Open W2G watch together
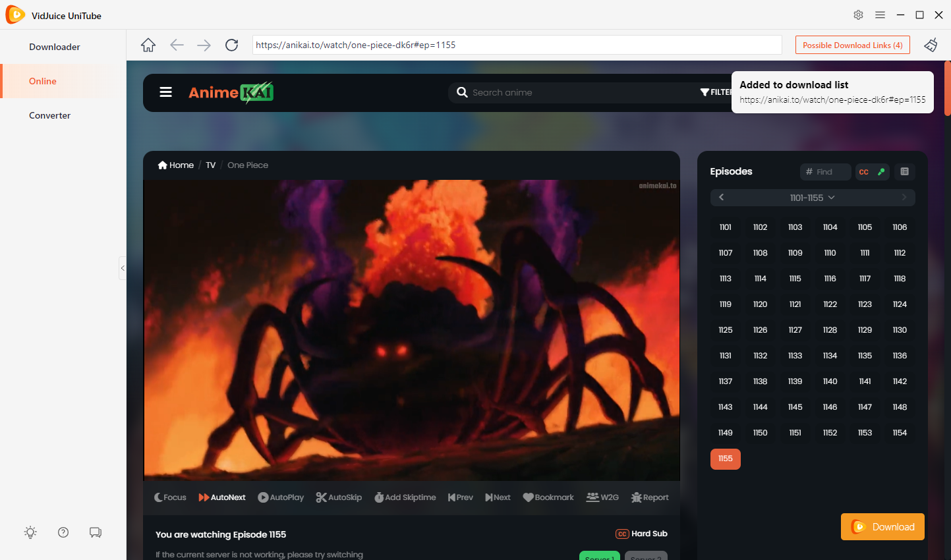Screen dimensions: 951x560 point(602,497)
